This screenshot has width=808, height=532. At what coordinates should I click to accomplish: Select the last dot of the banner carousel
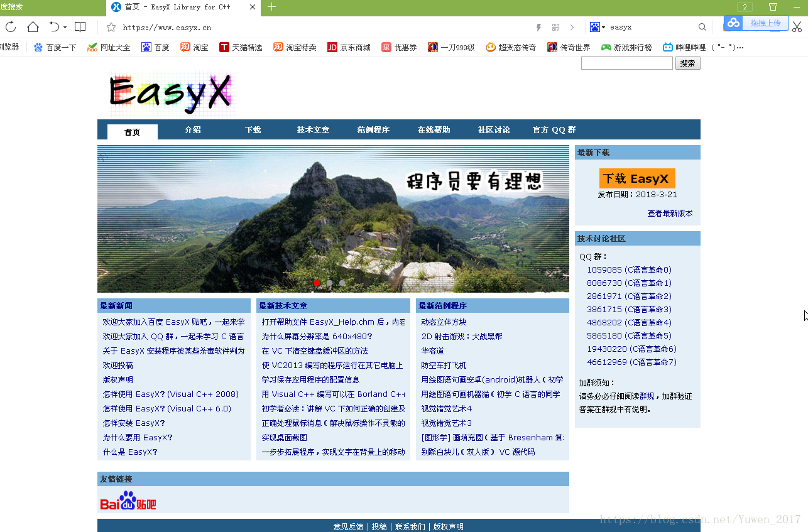[342, 283]
